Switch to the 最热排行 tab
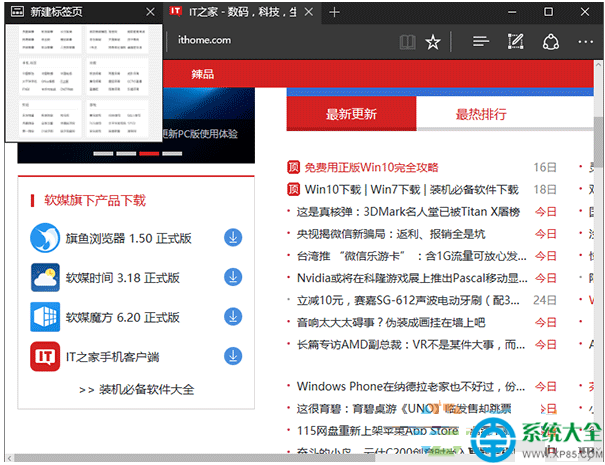This screenshot has width=605, height=465. (481, 114)
